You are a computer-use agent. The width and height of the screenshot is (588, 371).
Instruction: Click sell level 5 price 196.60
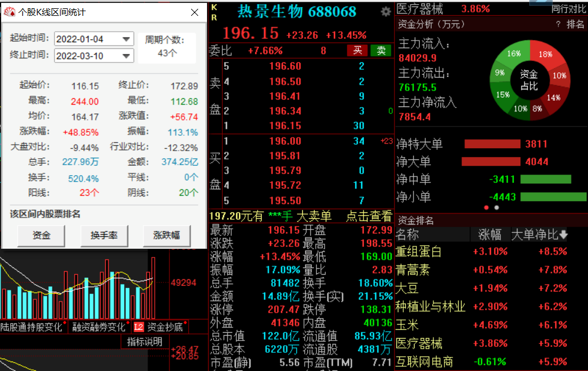(285, 66)
